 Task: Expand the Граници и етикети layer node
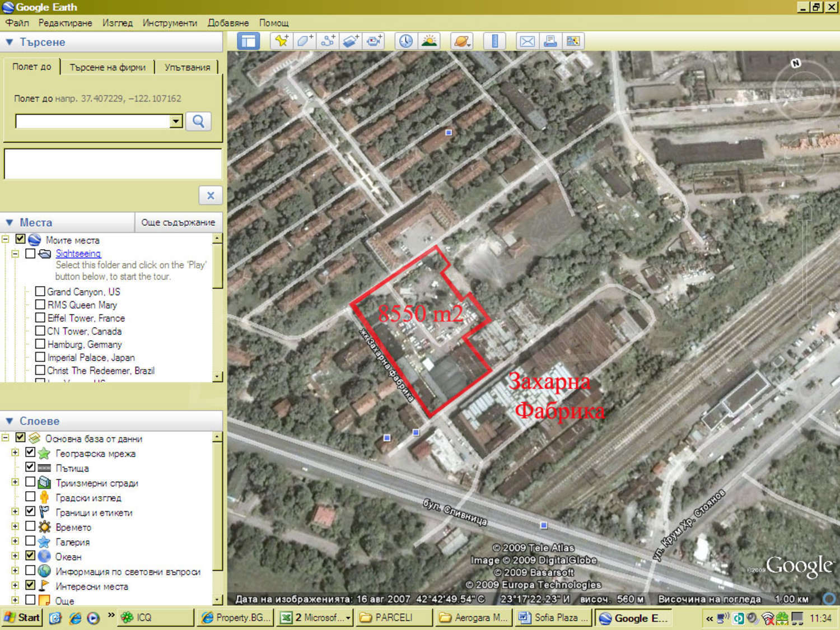click(15, 511)
